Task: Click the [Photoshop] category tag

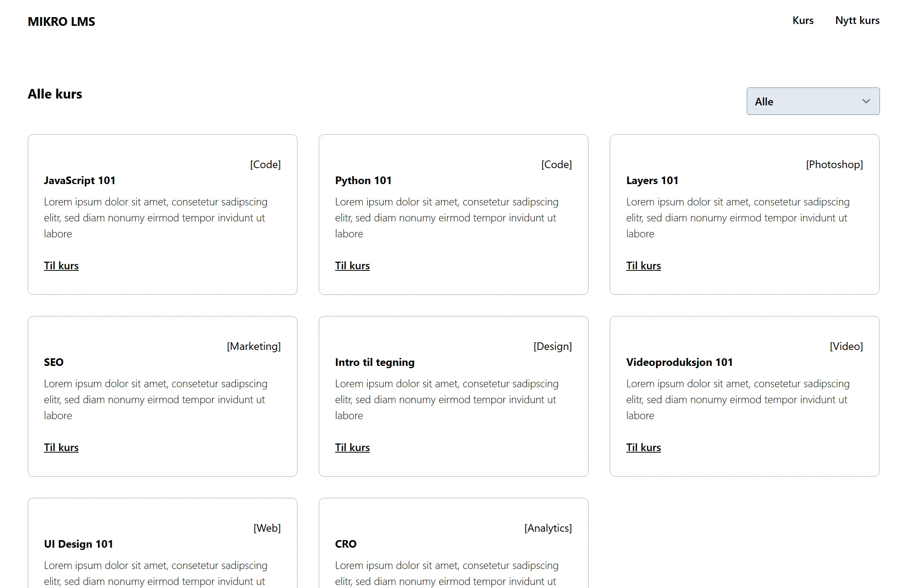Action: 834,164
